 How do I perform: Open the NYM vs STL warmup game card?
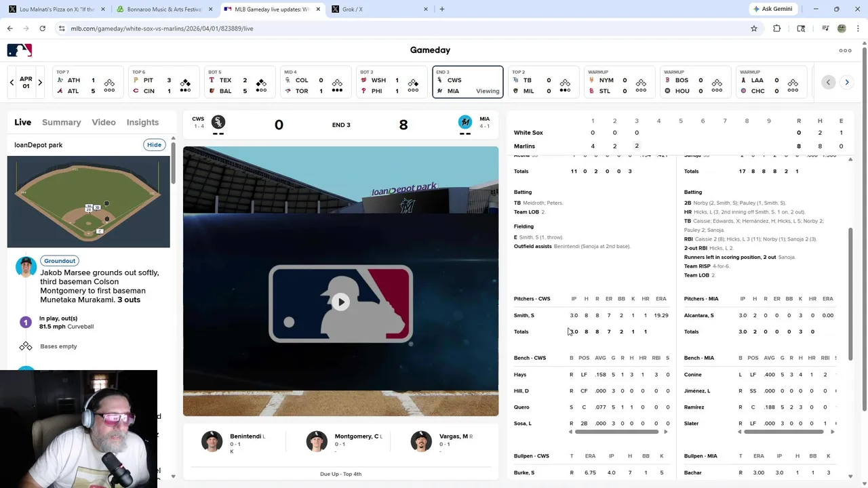619,82
